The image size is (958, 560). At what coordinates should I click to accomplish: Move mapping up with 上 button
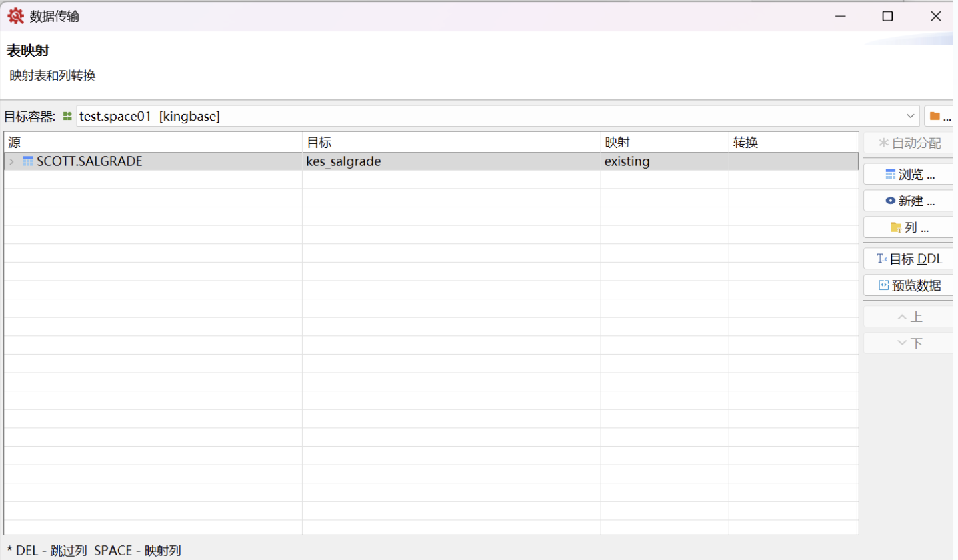coord(909,317)
